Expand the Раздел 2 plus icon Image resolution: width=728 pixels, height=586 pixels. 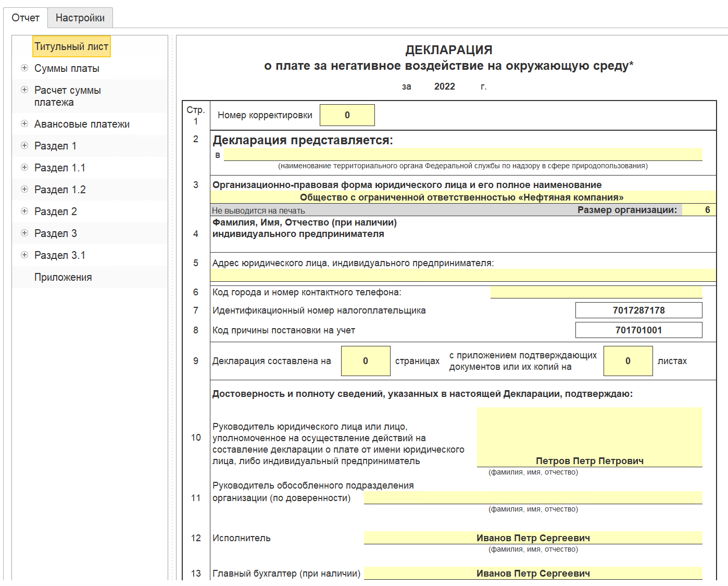24,211
